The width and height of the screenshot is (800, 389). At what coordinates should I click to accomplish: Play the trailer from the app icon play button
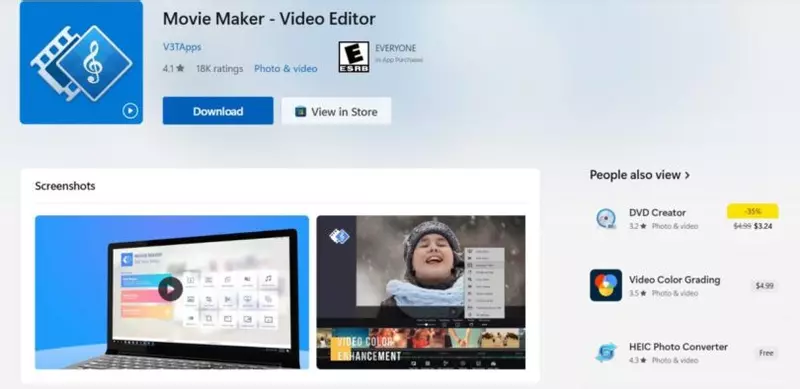[130, 110]
